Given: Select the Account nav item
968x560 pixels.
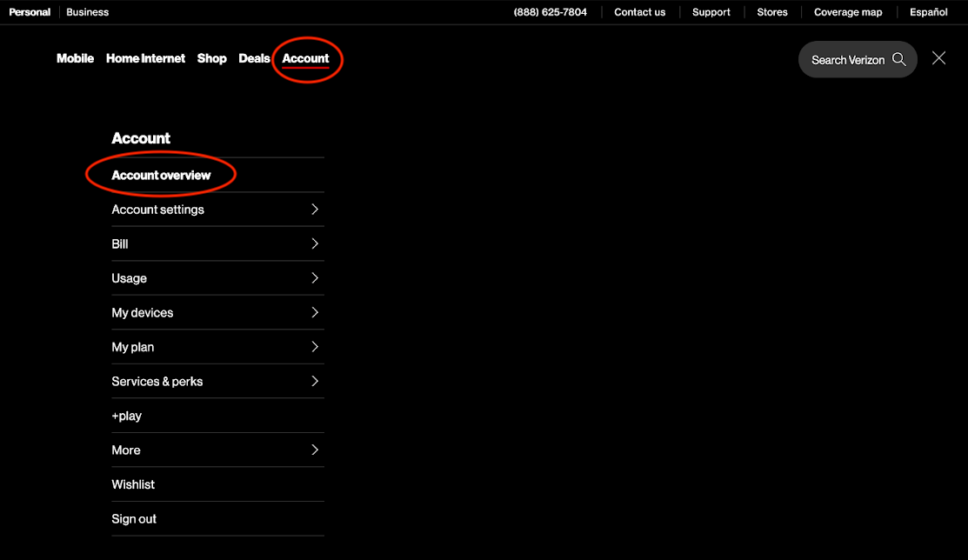Looking at the screenshot, I should (305, 58).
